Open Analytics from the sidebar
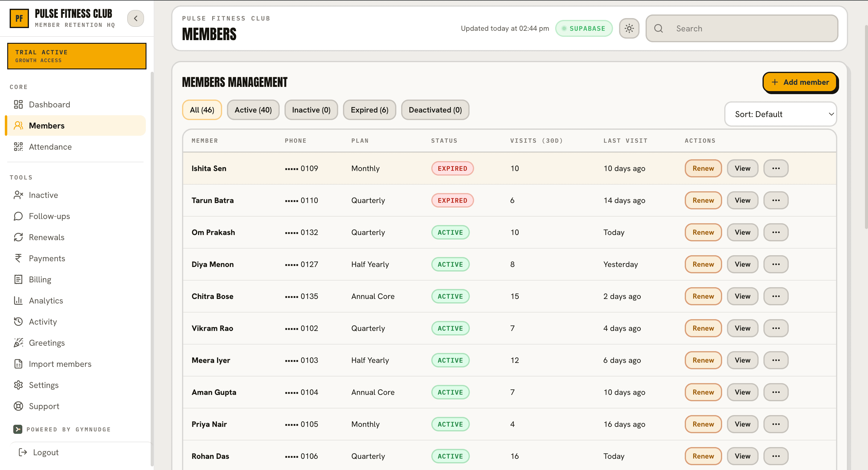Screen dimensions: 868x470 click(x=76, y=300)
